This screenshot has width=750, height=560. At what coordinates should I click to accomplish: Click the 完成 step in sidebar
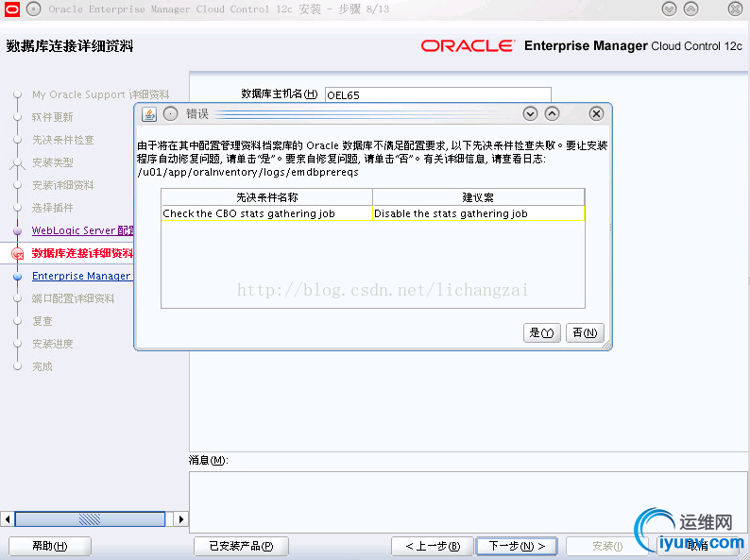43,366
